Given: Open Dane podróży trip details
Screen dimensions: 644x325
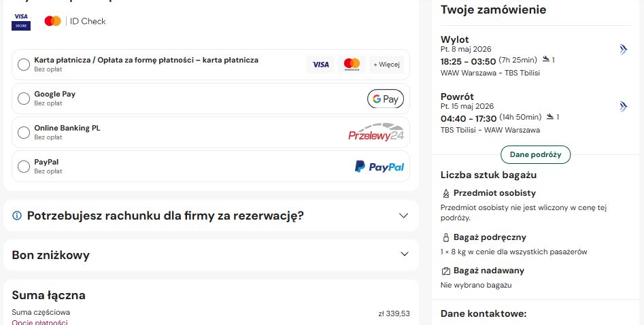Looking at the screenshot, I should 536,154.
